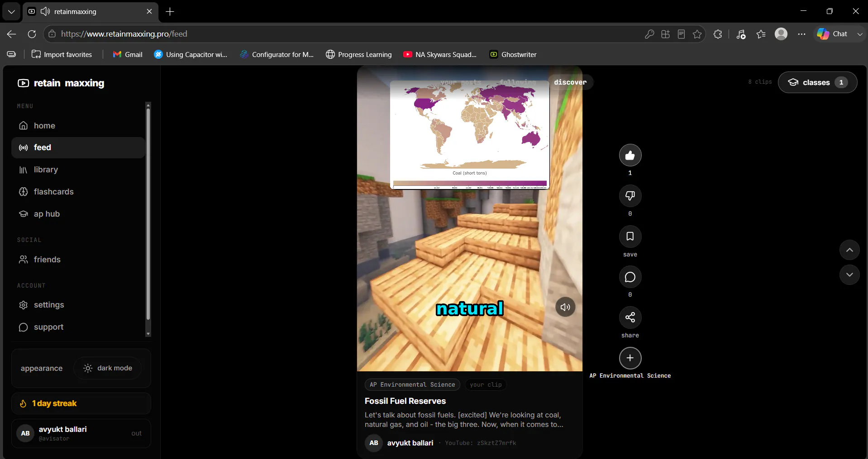Dislike the clip with thumbs-down icon
The height and width of the screenshot is (459, 868).
click(630, 196)
